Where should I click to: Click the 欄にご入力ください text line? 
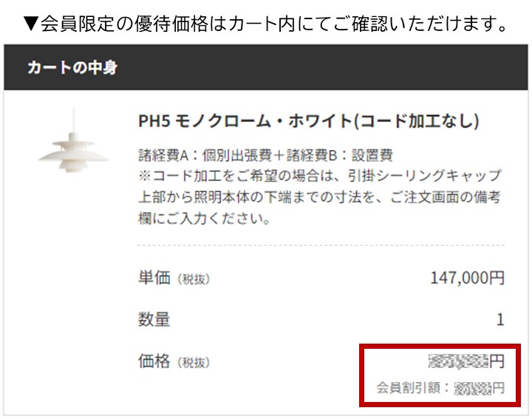204,218
